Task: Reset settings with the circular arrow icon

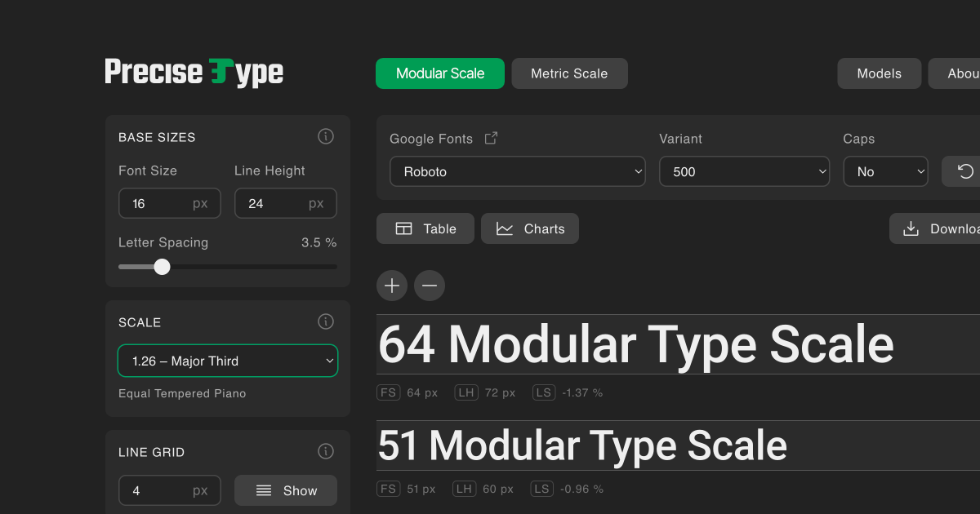Action: [964, 171]
